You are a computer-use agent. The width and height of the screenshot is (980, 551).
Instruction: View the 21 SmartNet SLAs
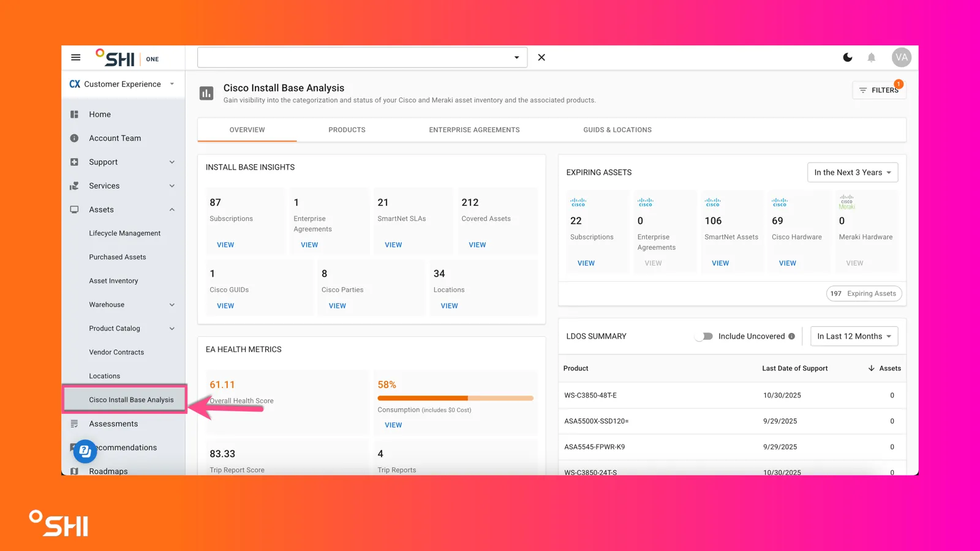pyautogui.click(x=393, y=245)
